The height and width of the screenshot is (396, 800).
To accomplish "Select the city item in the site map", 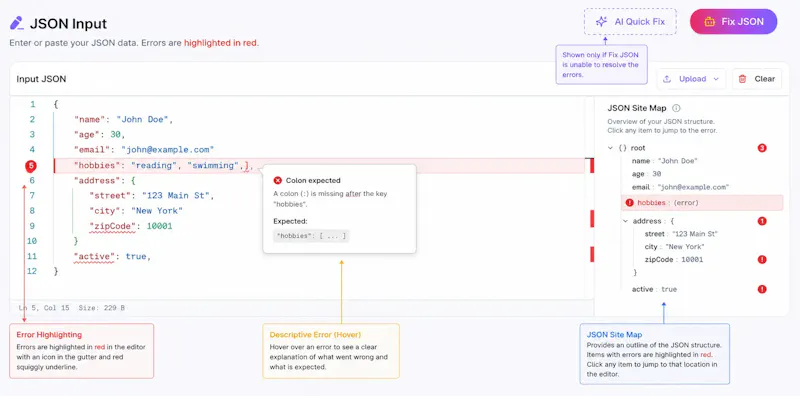I will click(674, 246).
